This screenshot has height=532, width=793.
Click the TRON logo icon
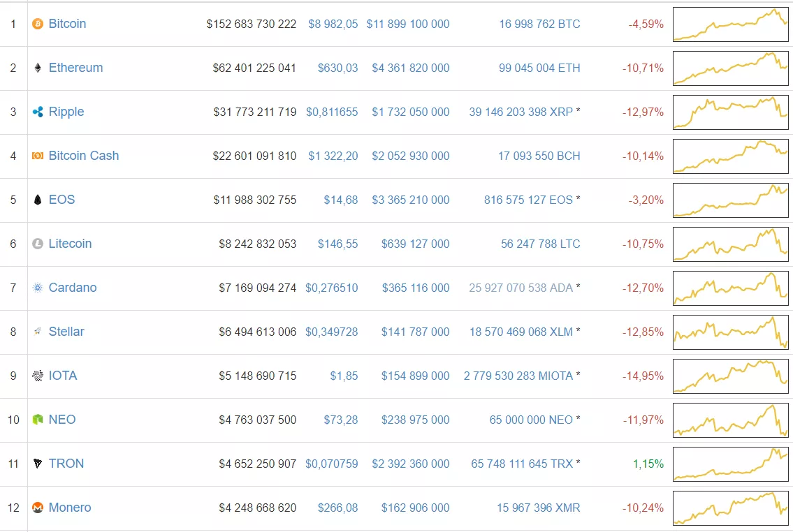[x=38, y=464]
